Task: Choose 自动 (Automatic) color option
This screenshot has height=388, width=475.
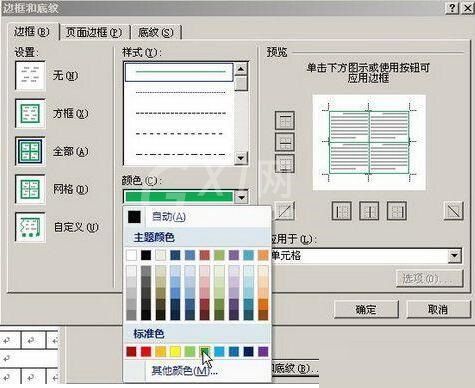Action: 197,217
